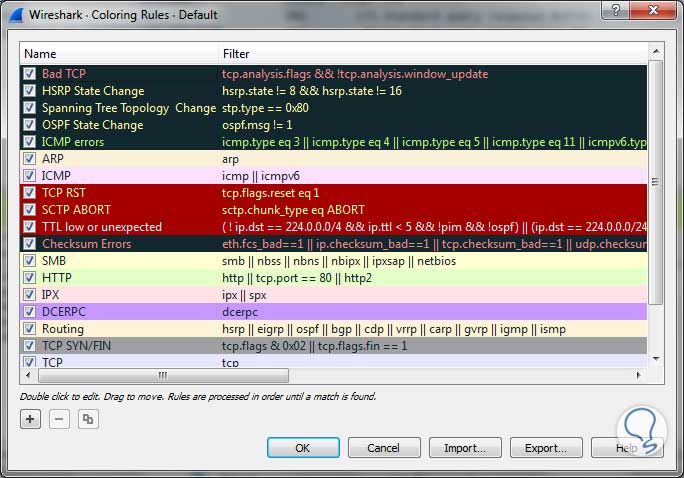Select the DCERPC rule name
The width and height of the screenshot is (684, 478).
[x=64, y=312]
